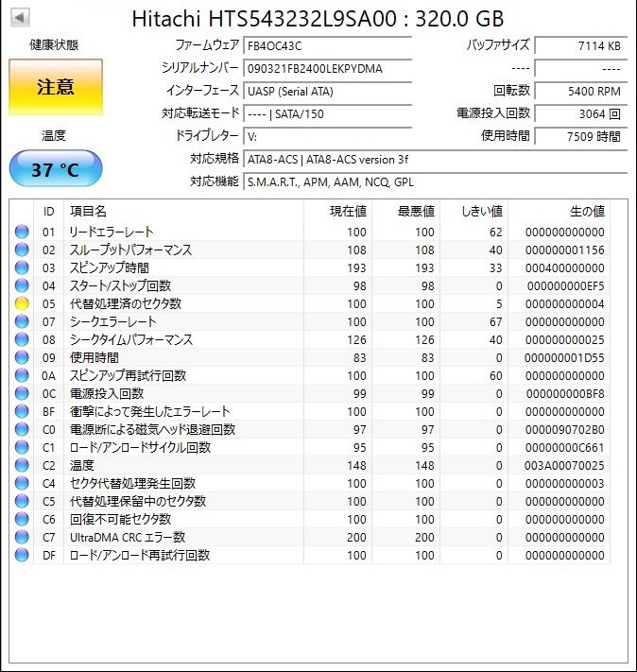Screen dimensions: 637x672
Task: Click the status icon for 電源断による磁気ヘッド退避回数 row
Action: click(22, 429)
